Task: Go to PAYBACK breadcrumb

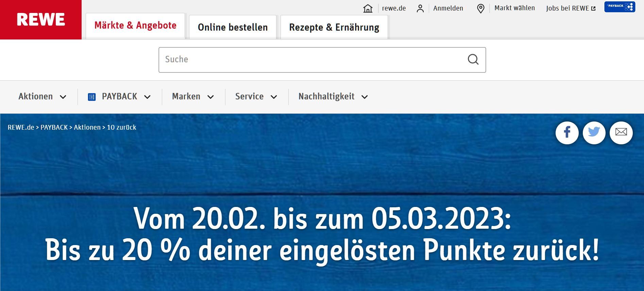Action: [x=54, y=127]
